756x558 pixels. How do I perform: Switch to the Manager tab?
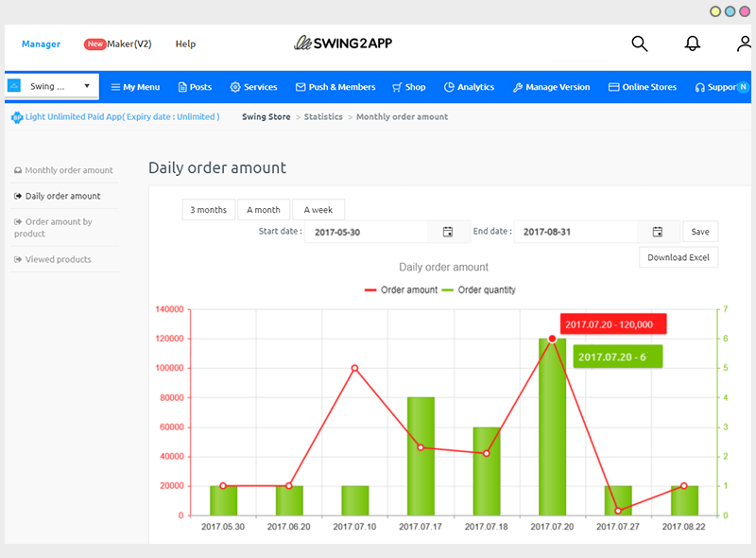(x=41, y=44)
